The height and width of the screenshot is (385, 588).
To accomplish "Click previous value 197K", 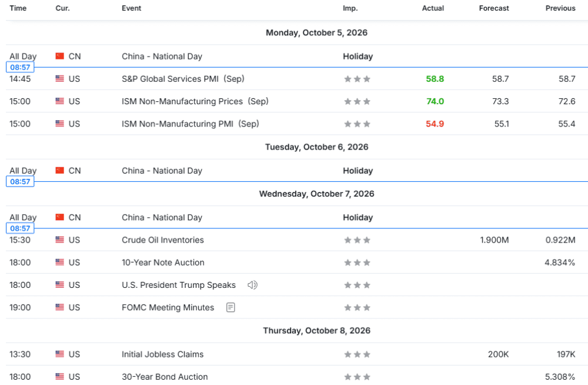I will tap(566, 354).
